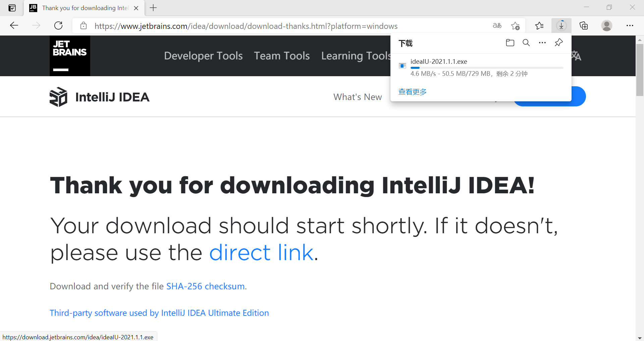Open downloads folder icon in panel

(510, 43)
